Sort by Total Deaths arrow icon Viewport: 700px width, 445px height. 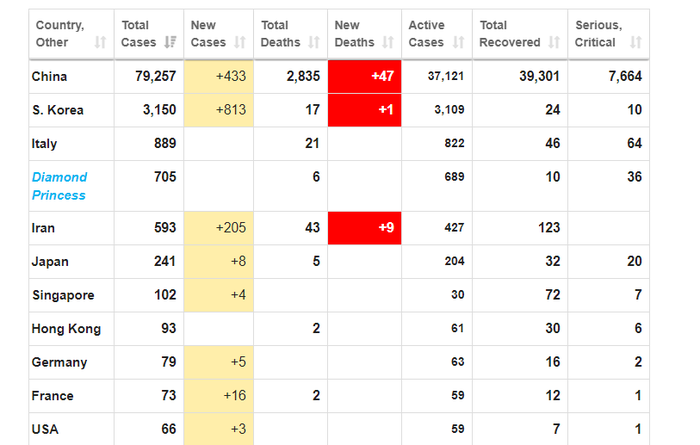coord(314,43)
